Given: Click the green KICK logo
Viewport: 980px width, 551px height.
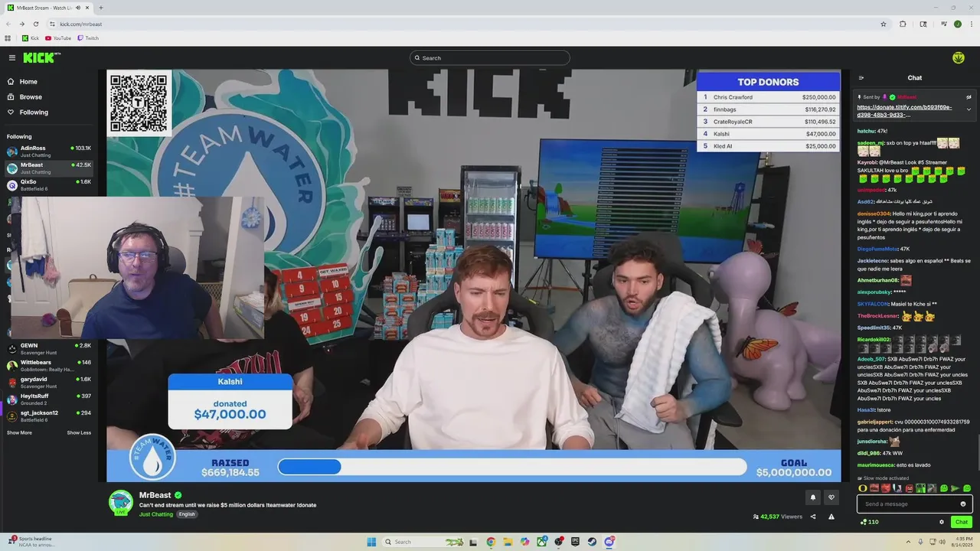Looking at the screenshot, I should (x=40, y=57).
